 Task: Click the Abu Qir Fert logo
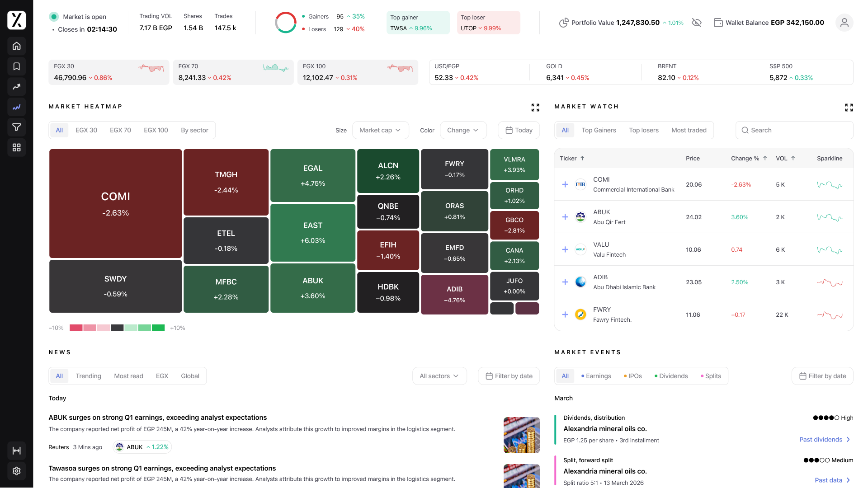[x=580, y=217]
